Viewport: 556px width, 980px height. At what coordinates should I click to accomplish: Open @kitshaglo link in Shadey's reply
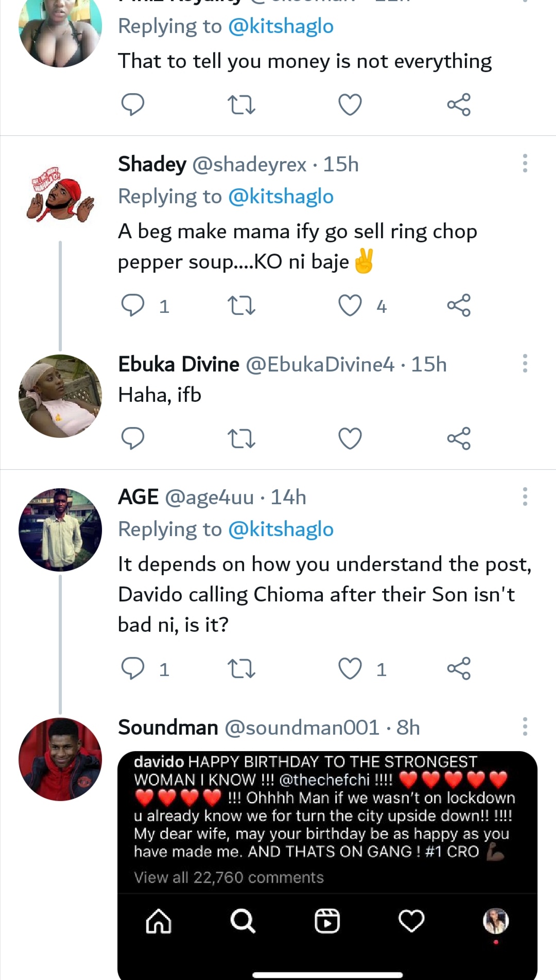pos(281,197)
